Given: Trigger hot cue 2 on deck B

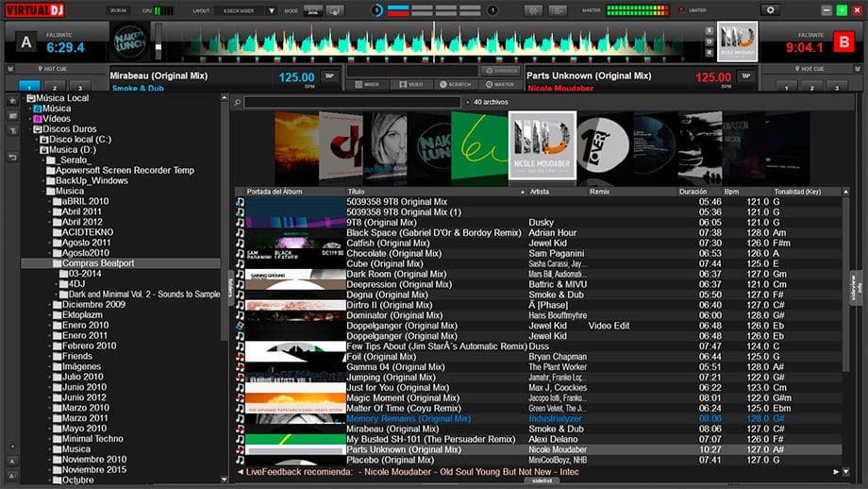Looking at the screenshot, I should tap(812, 87).
